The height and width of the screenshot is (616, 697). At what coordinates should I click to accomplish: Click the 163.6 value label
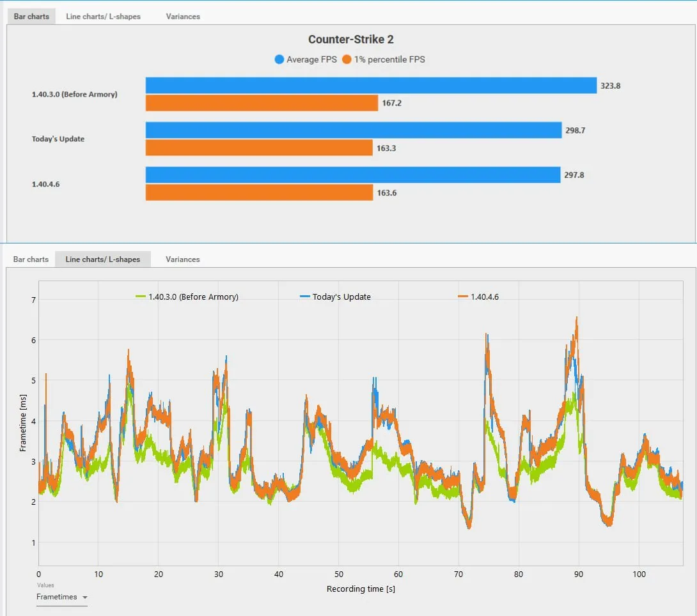pyautogui.click(x=387, y=193)
